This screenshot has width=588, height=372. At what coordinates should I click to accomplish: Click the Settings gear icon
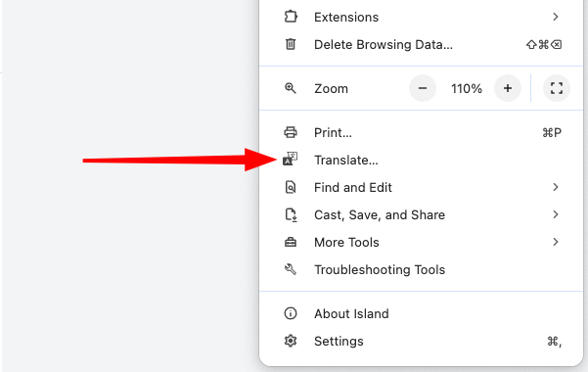click(x=291, y=341)
